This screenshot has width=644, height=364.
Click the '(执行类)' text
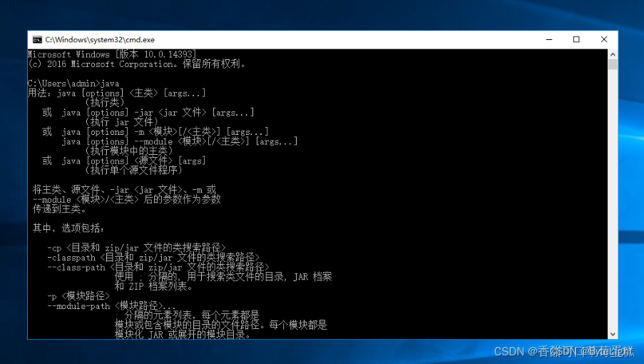pyautogui.click(x=105, y=103)
